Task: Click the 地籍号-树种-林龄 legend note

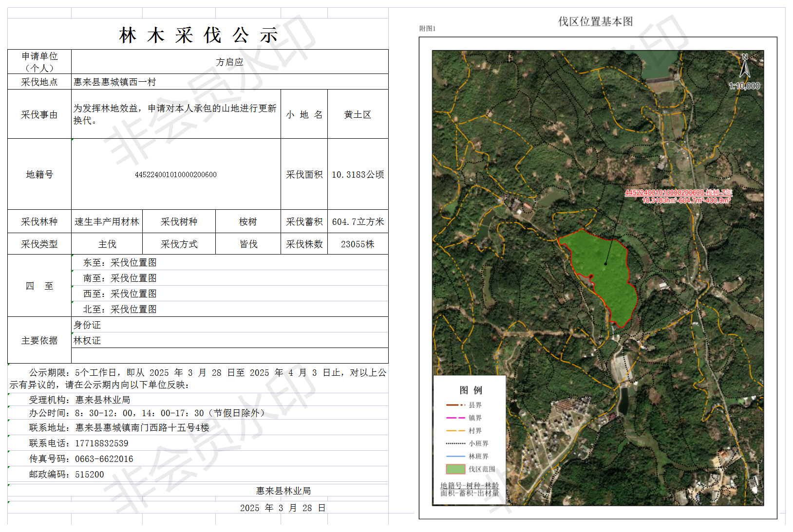Action: (x=470, y=486)
